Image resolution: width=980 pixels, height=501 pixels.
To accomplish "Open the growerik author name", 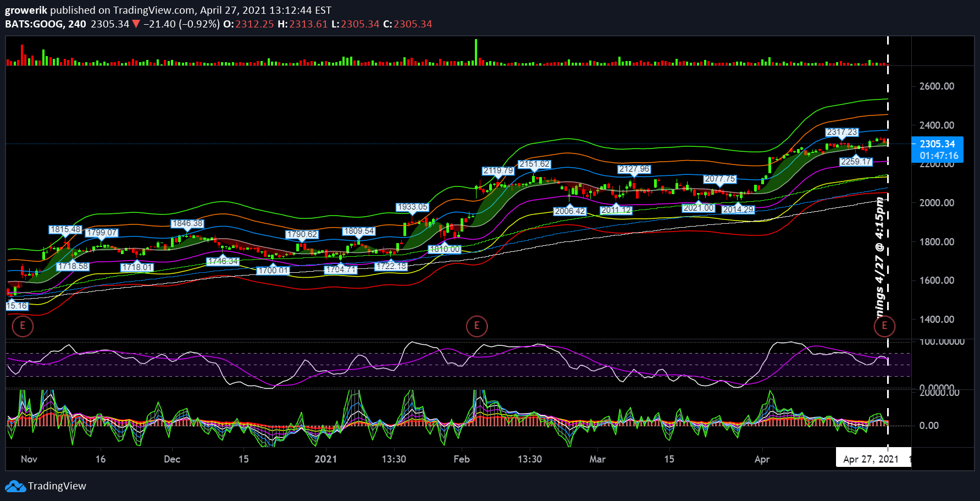I will pyautogui.click(x=26, y=10).
